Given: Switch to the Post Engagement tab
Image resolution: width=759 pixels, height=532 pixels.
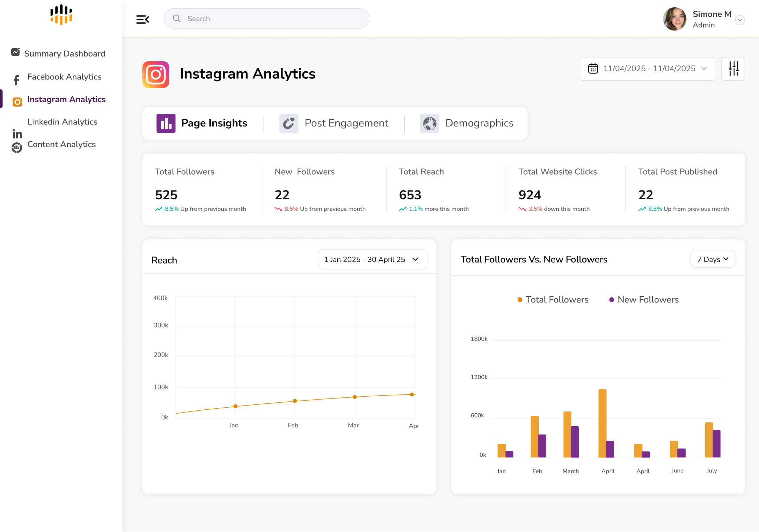Looking at the screenshot, I should pyautogui.click(x=334, y=123).
